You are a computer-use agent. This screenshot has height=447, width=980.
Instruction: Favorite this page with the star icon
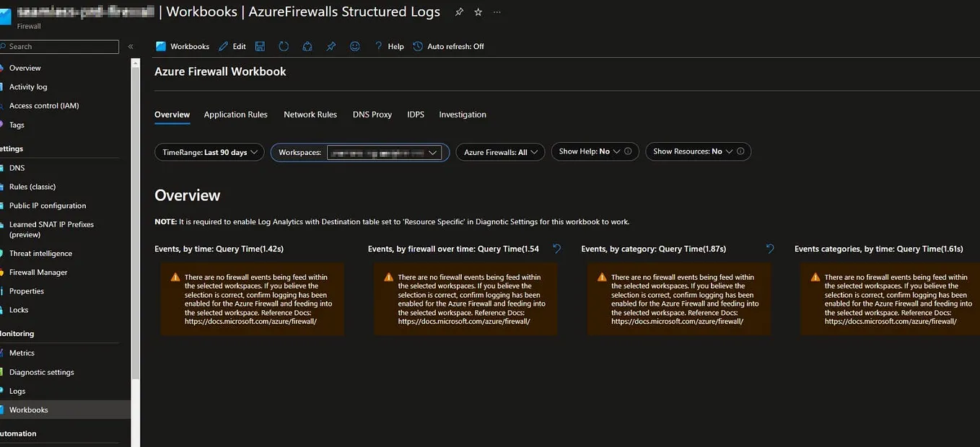click(x=478, y=12)
